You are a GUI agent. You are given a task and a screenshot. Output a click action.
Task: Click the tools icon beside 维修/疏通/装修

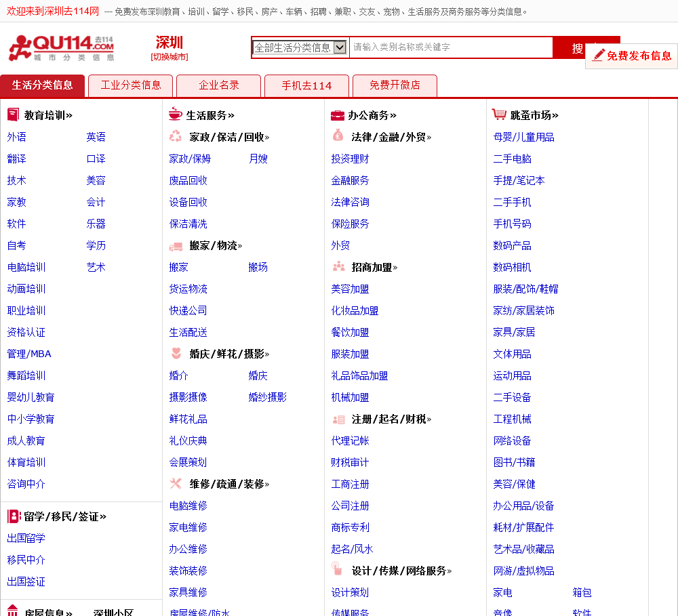pyautogui.click(x=176, y=483)
